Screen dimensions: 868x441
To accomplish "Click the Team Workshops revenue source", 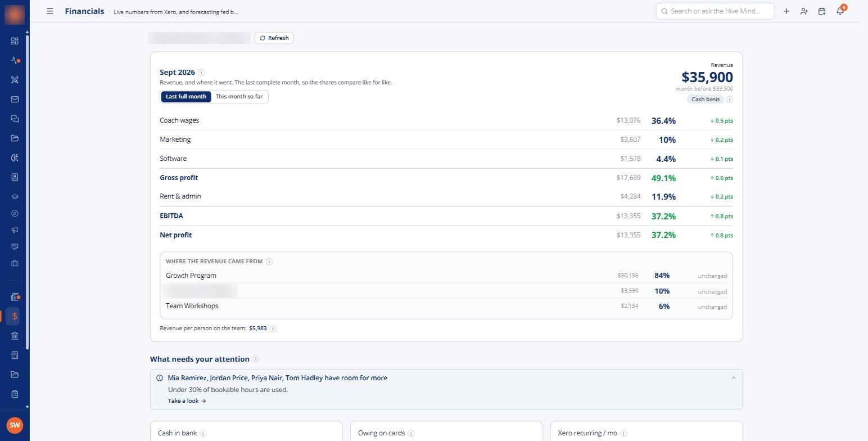I will (x=192, y=306).
